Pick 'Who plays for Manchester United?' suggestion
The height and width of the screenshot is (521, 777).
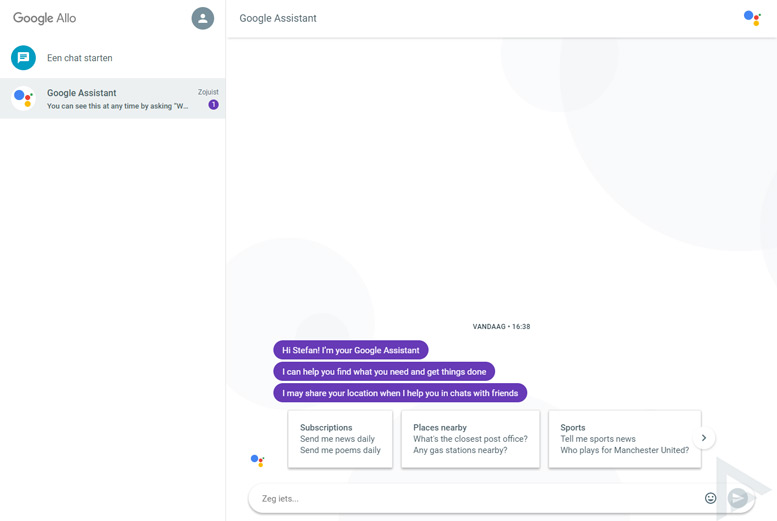click(624, 450)
